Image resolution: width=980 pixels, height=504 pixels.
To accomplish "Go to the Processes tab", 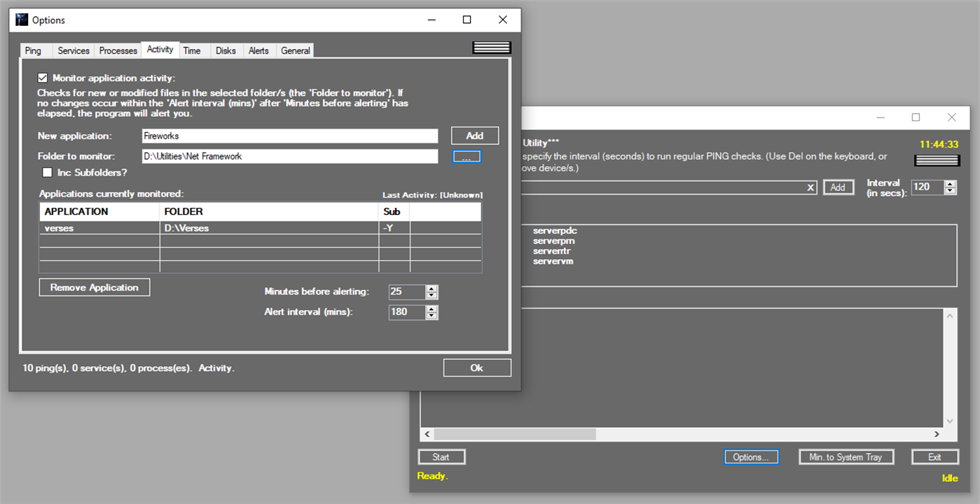I will (118, 50).
